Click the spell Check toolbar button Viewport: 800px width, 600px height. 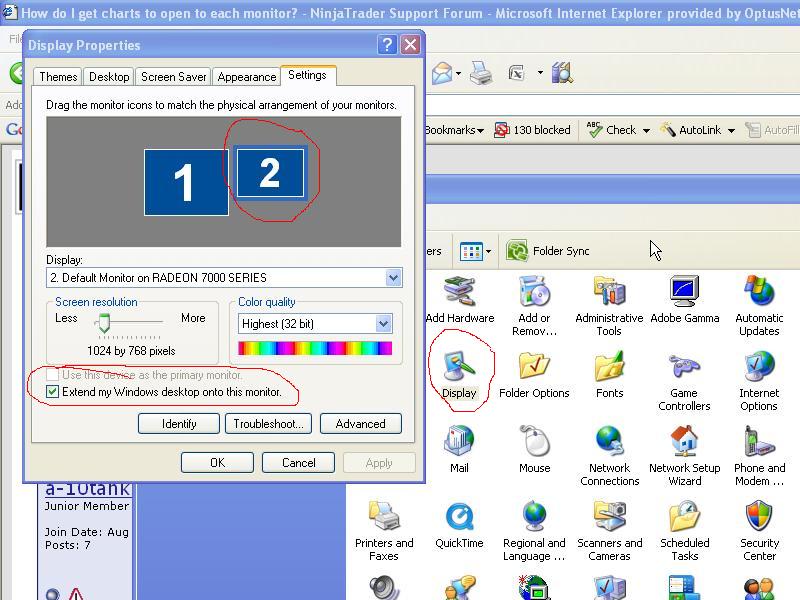click(612, 130)
